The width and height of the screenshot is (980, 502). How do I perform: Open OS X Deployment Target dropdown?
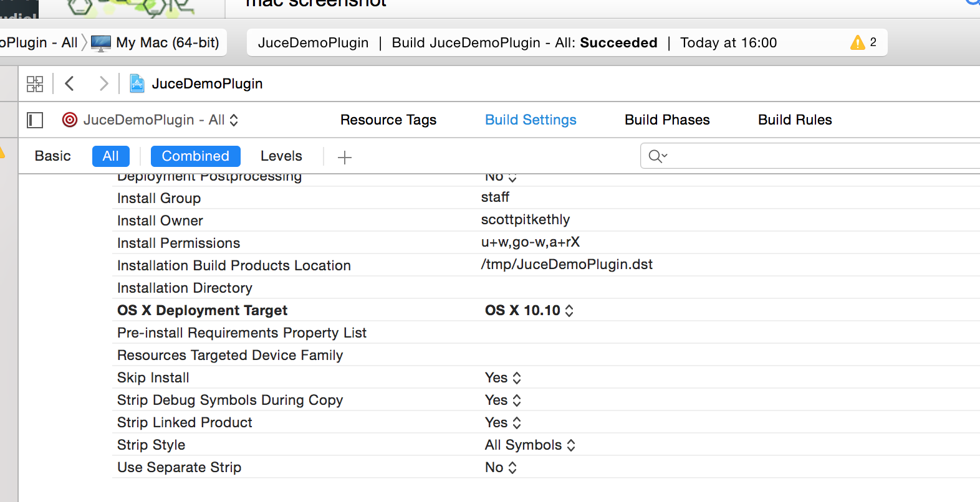coord(529,311)
